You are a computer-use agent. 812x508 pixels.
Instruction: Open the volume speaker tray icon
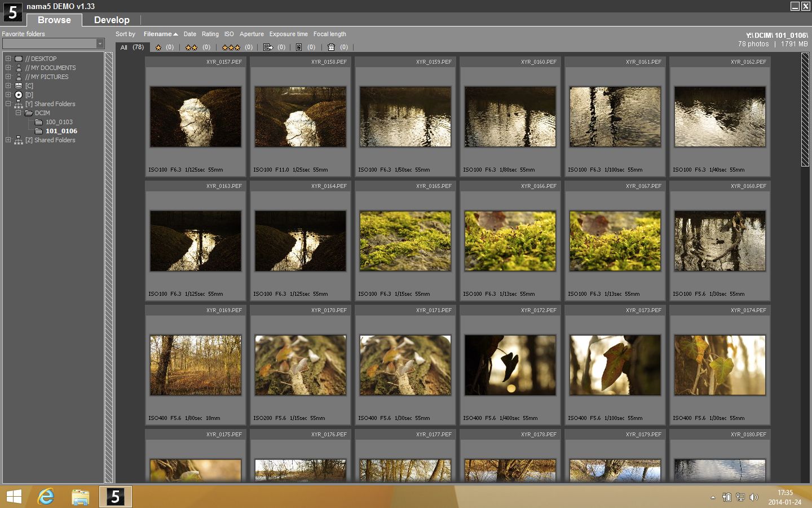tap(754, 497)
